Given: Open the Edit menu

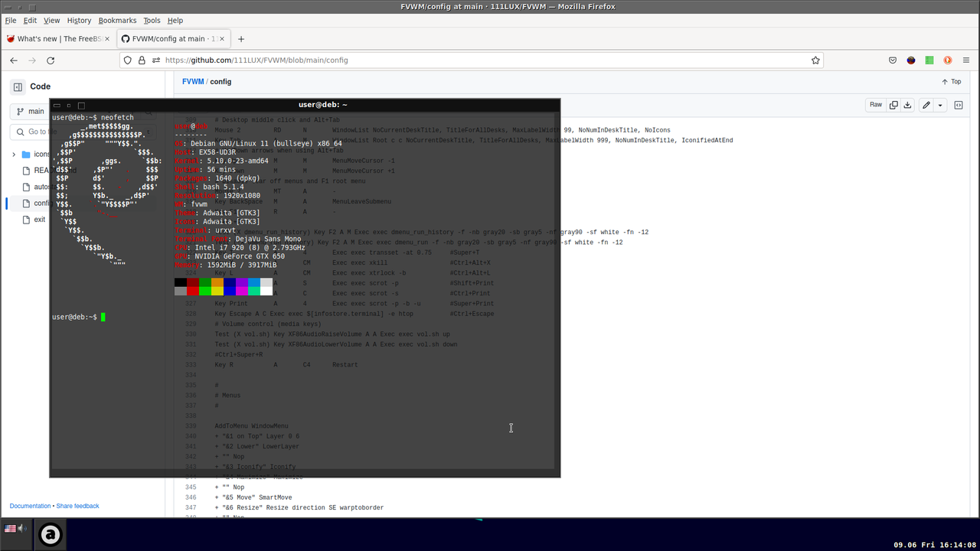Looking at the screenshot, I should [x=30, y=21].
